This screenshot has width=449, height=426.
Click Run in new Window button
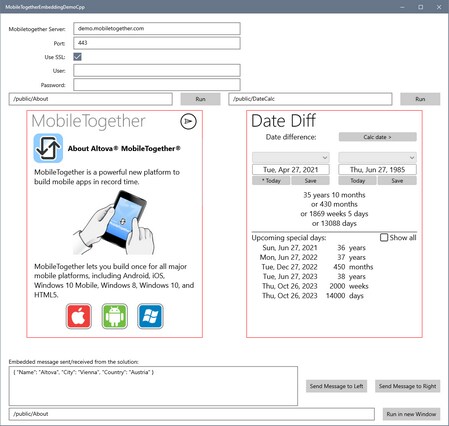click(411, 414)
